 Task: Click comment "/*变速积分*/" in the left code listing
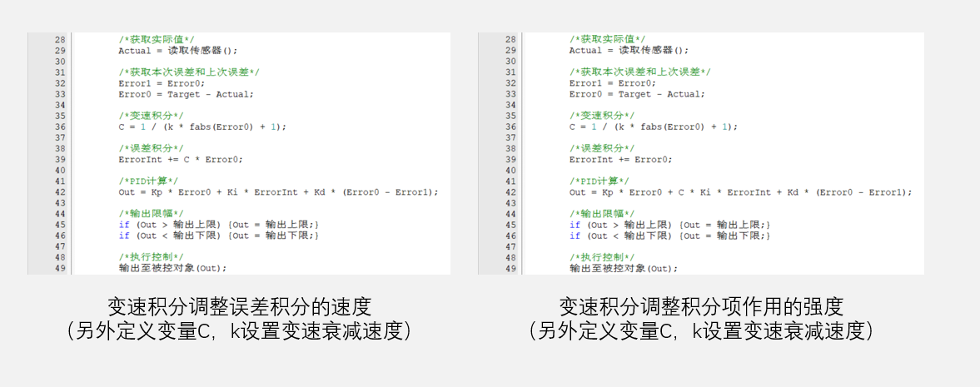click(151, 116)
